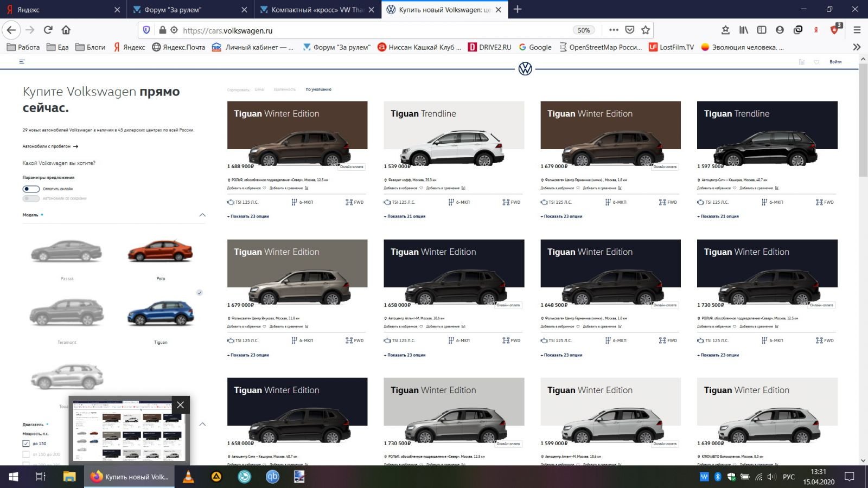The width and height of the screenshot is (868, 488).
Task: Open the red shield extension with badge 3
Action: pyautogui.click(x=835, y=29)
